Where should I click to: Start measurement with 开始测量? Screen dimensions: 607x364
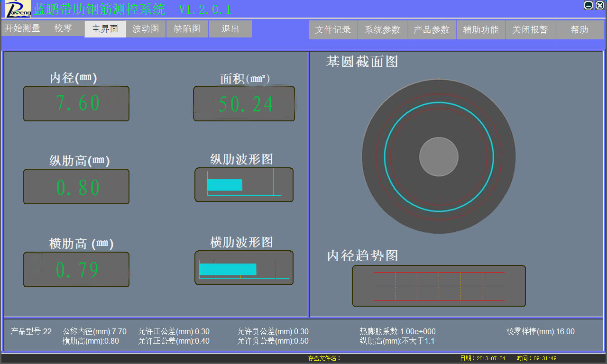point(22,28)
